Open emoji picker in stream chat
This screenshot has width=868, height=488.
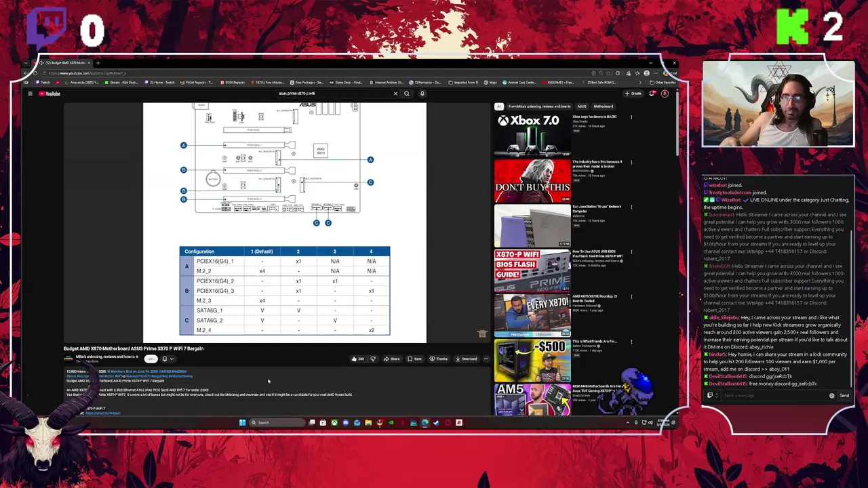click(x=831, y=395)
